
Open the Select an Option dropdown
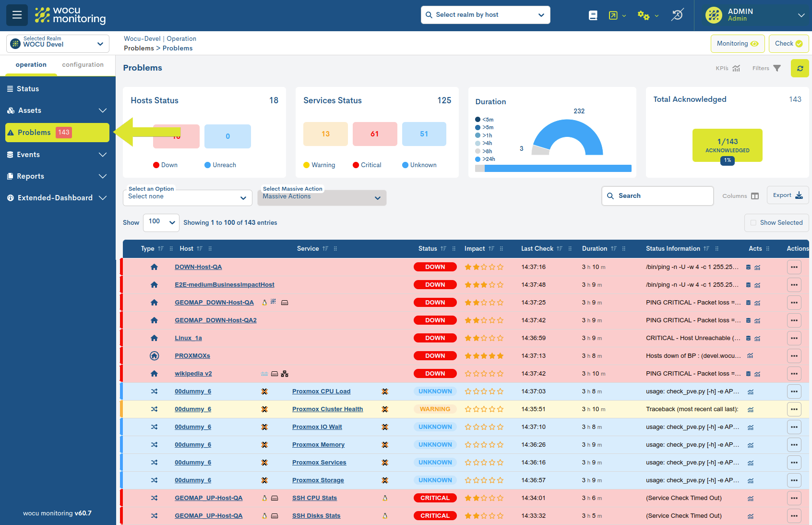[188, 197]
